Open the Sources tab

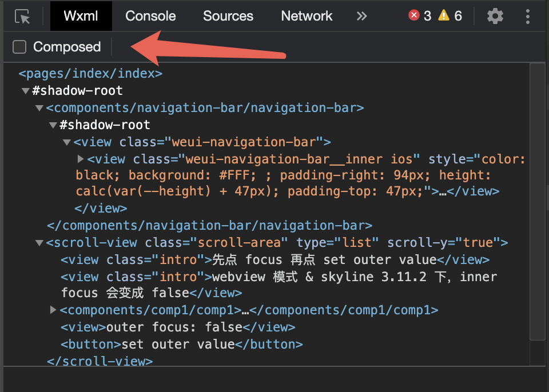tap(228, 16)
